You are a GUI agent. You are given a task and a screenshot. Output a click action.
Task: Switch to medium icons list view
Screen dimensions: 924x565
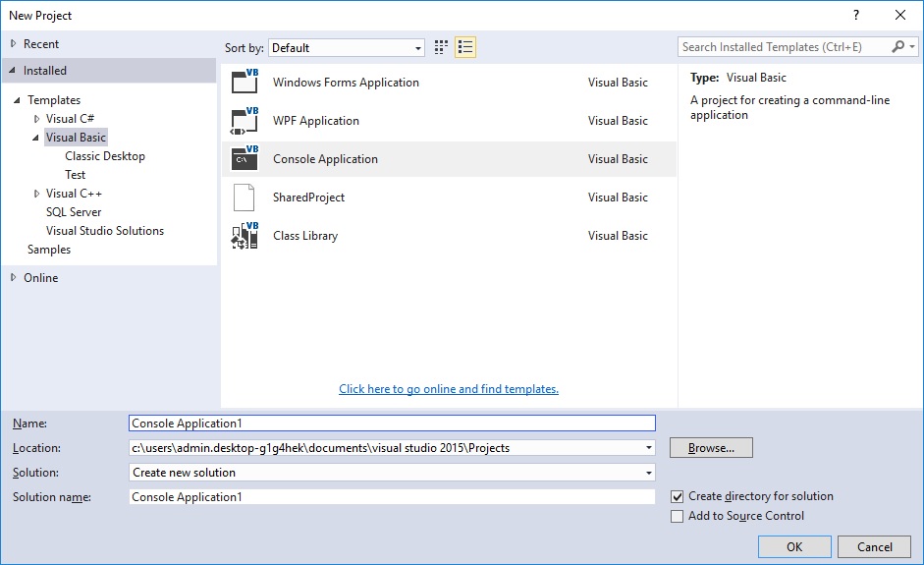[465, 47]
